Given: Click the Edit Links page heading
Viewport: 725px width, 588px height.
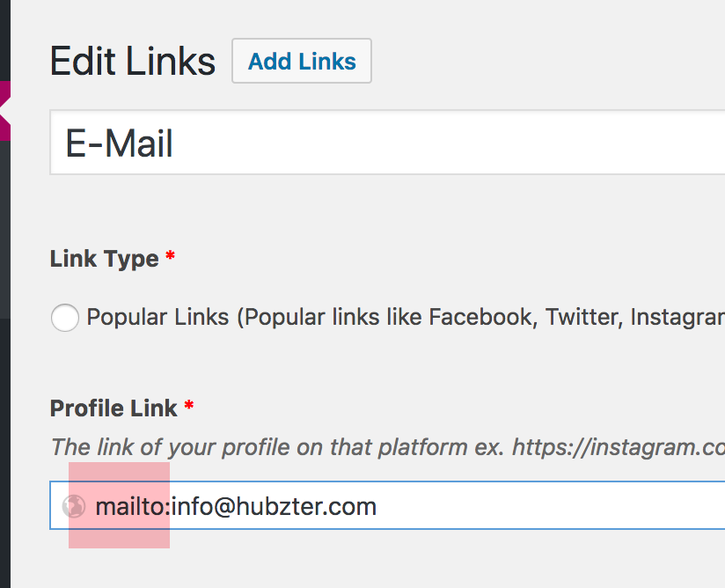Looking at the screenshot, I should click(x=132, y=61).
